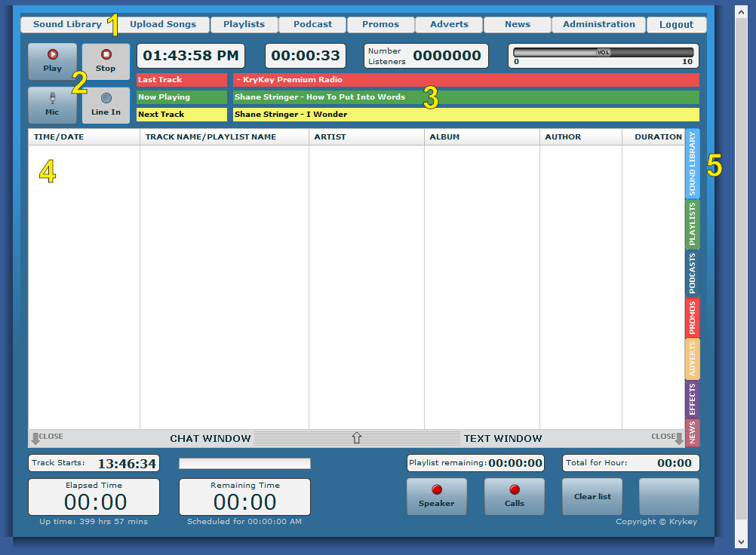Open the Effects vertical side tab
756x555 pixels.
click(x=692, y=399)
